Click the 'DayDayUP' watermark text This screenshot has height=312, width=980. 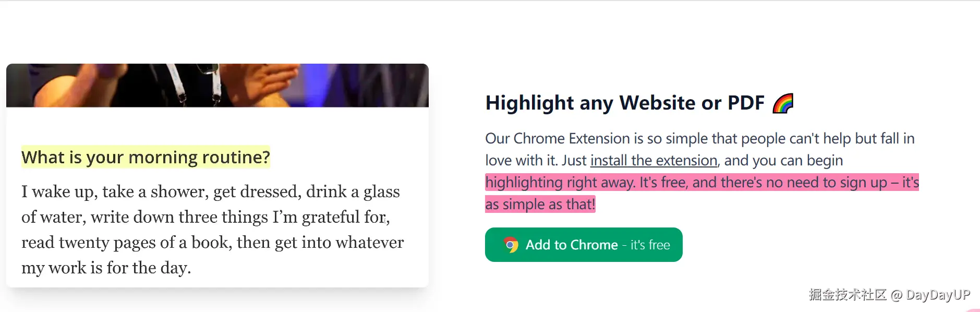938,295
